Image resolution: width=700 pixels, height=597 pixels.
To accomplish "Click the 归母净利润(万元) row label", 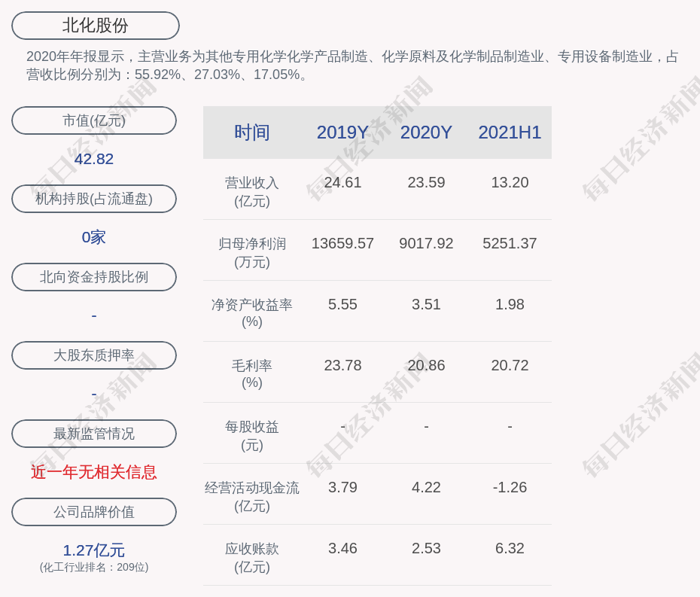I will (x=252, y=253).
